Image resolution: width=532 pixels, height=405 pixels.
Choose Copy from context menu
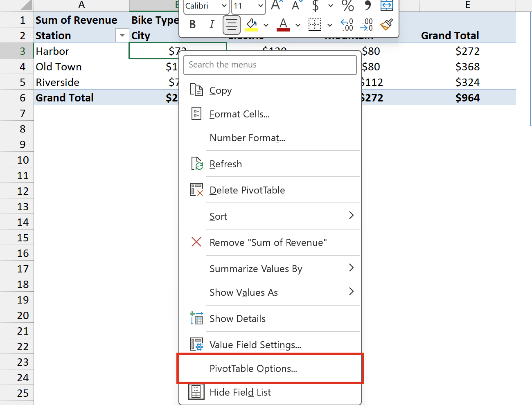270,90
